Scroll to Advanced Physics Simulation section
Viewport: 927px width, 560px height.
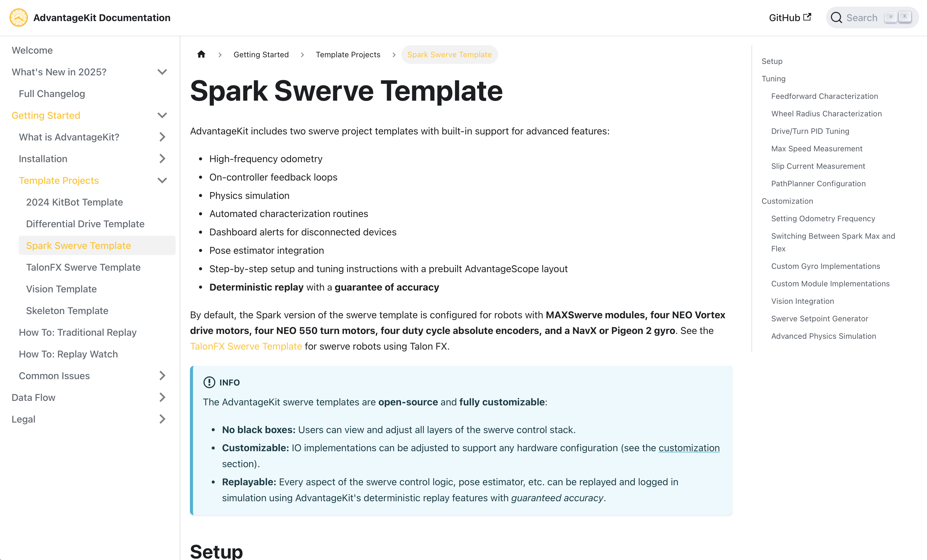click(824, 335)
